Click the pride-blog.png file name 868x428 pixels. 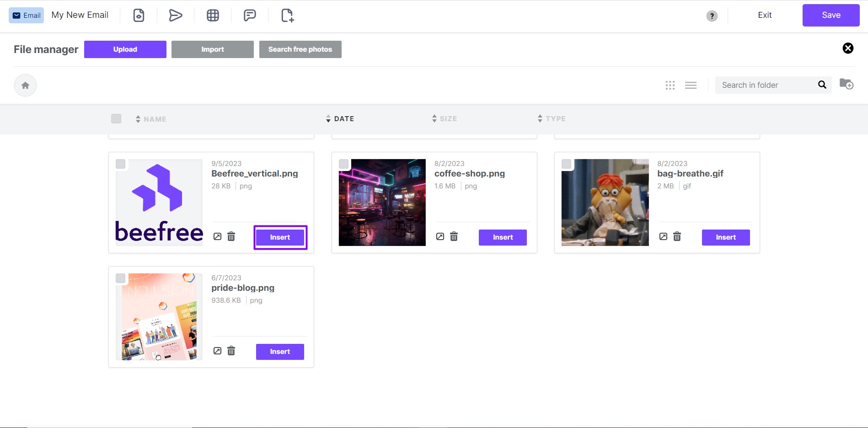click(243, 288)
